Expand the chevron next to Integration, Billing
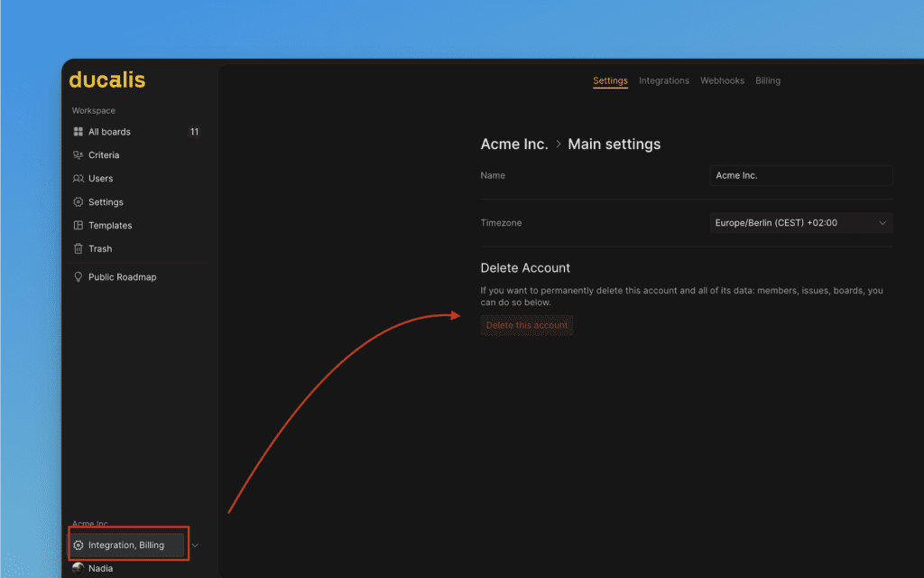924x578 pixels. click(195, 545)
